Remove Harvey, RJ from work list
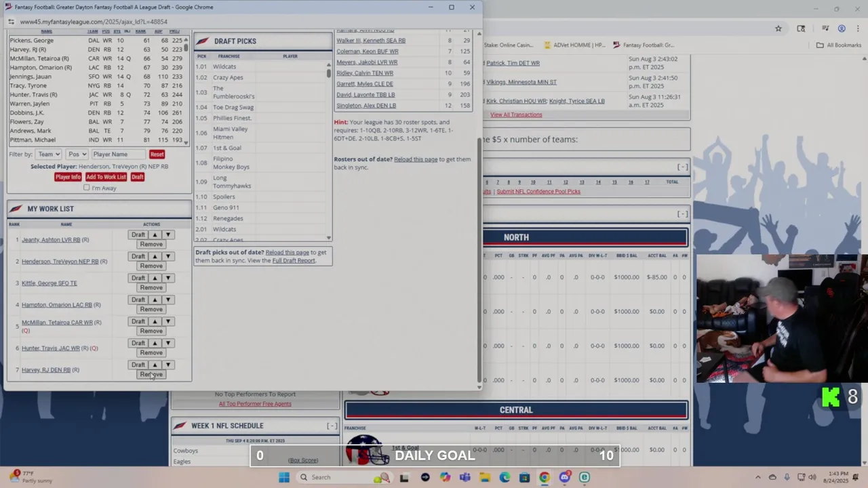868x488 pixels. click(151, 374)
